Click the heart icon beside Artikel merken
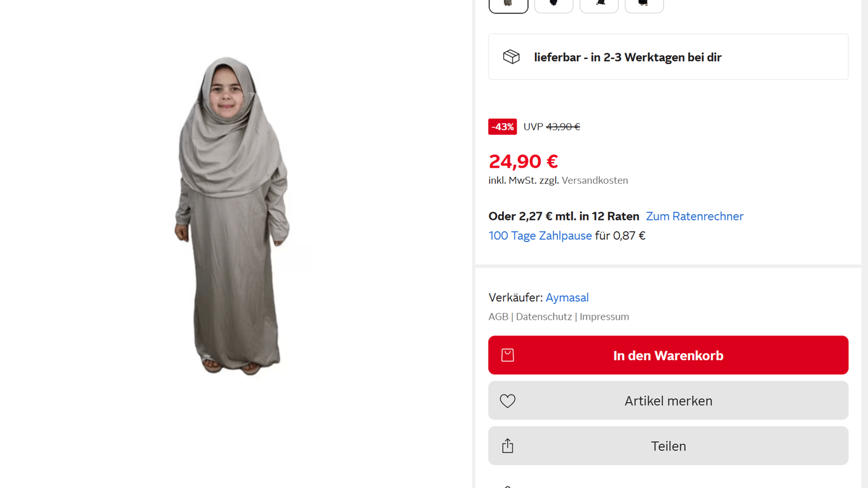868x488 pixels. coord(507,401)
